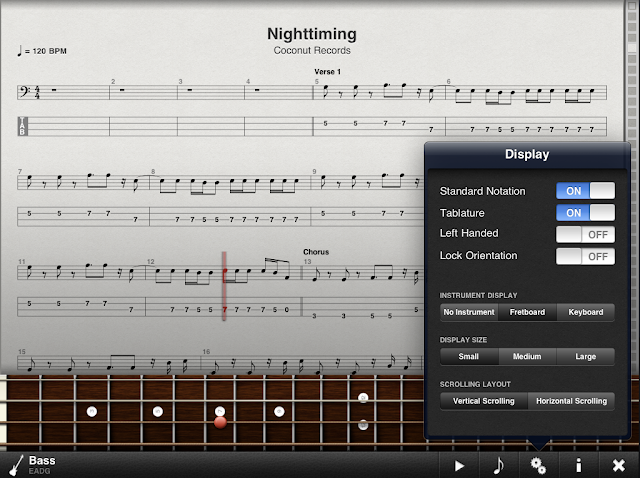The image size is (640, 478).
Task: Open the info 'i' icon
Action: [x=578, y=465]
